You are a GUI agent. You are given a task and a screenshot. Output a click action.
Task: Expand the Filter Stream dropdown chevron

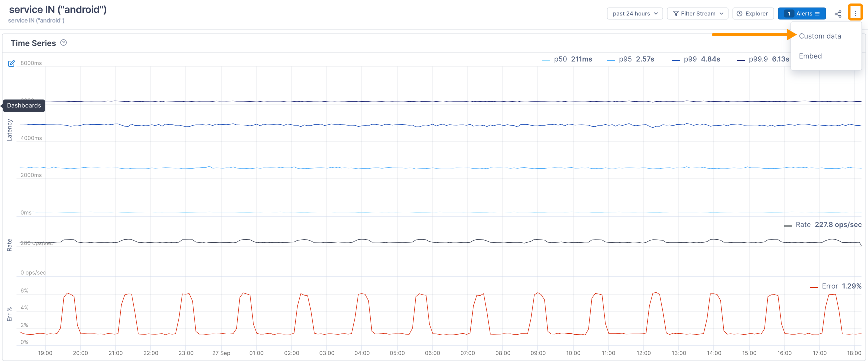pyautogui.click(x=721, y=14)
